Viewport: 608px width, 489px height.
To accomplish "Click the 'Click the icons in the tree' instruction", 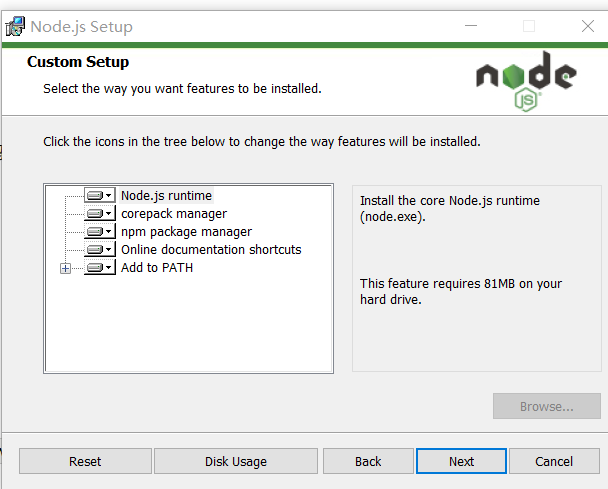I will (x=262, y=142).
